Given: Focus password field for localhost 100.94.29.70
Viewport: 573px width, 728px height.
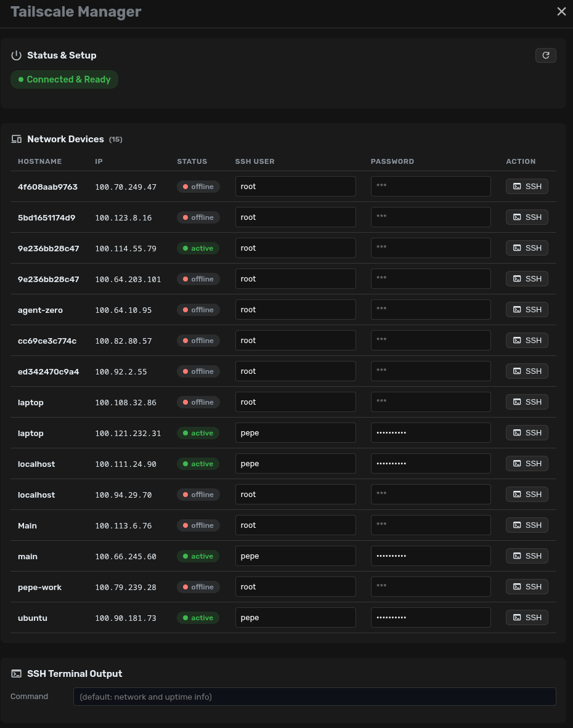Looking at the screenshot, I should pyautogui.click(x=431, y=494).
